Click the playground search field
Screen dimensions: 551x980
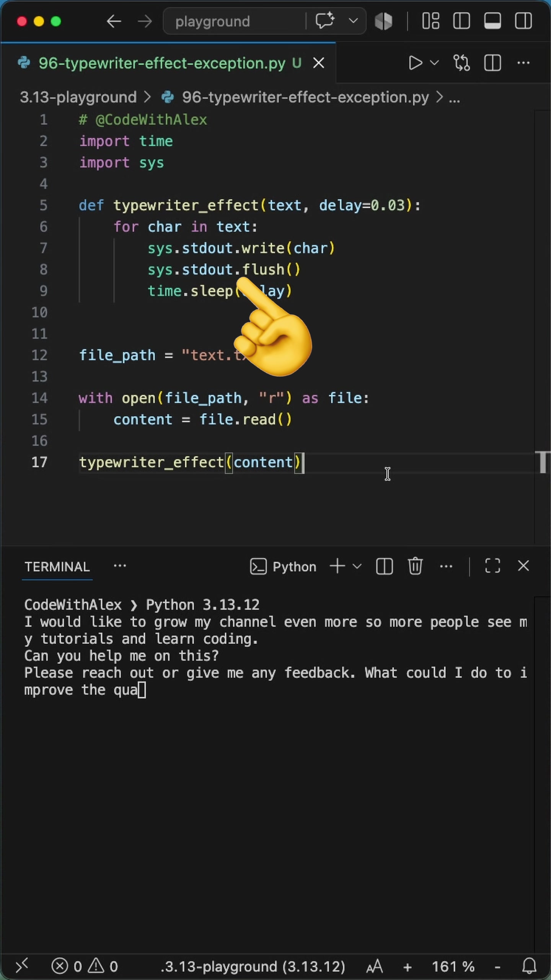point(234,21)
